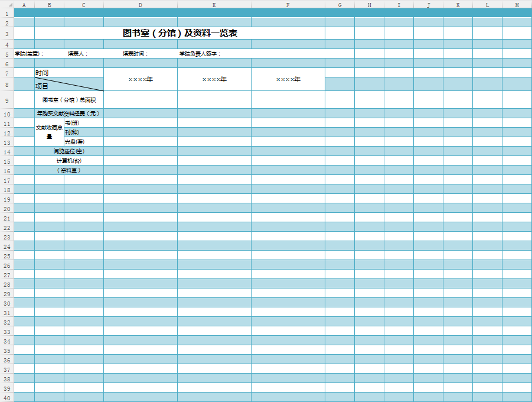This screenshot has width=532, height=402.
Task: Select the 图书室(分馆)总面积 cell
Action: (x=69, y=100)
